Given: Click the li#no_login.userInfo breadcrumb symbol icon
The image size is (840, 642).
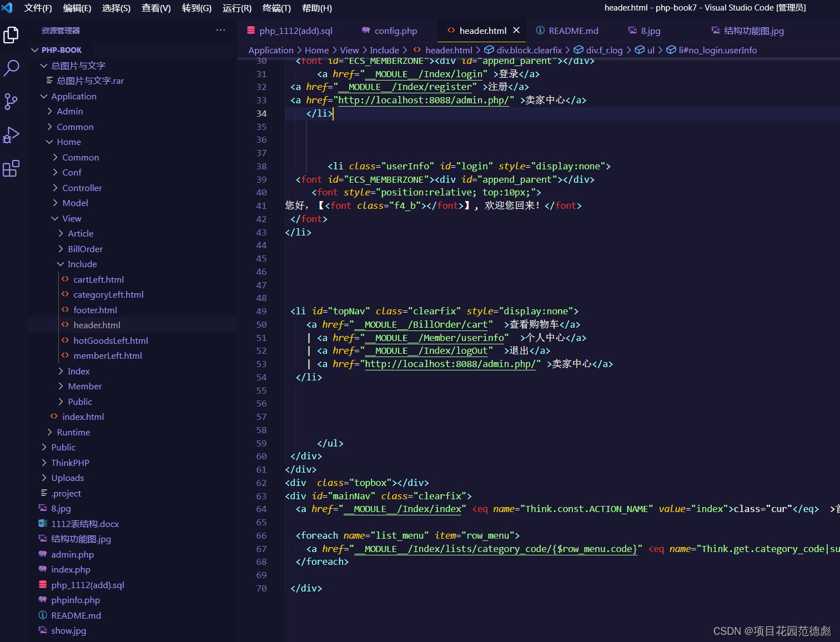Looking at the screenshot, I should pyautogui.click(x=671, y=50).
